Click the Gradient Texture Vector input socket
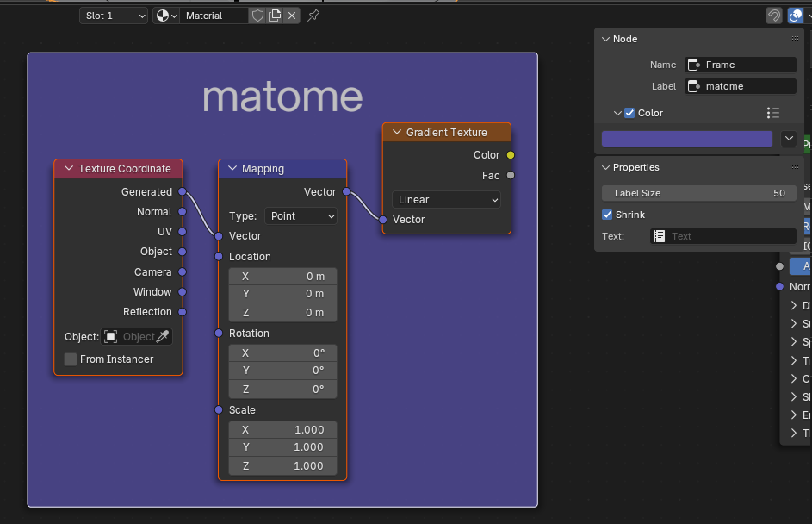 (382, 220)
